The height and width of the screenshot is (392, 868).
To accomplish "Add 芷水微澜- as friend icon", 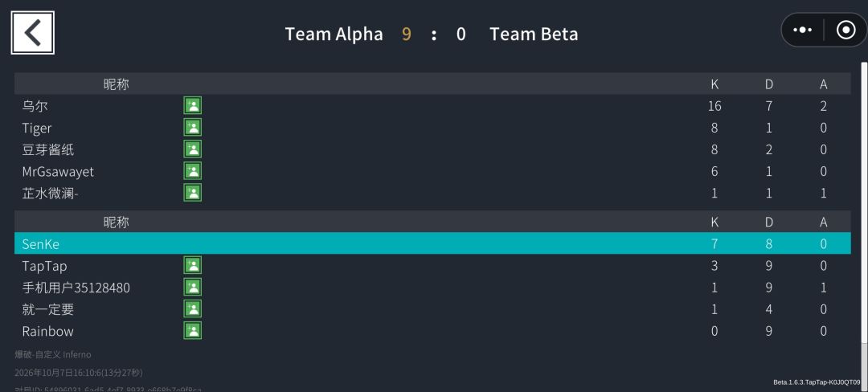I will point(193,193).
